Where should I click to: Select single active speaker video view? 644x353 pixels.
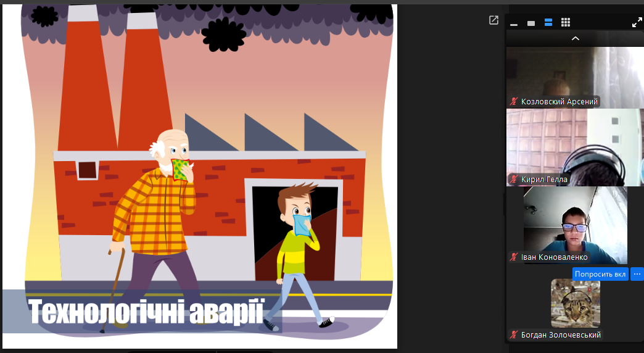[x=531, y=23]
